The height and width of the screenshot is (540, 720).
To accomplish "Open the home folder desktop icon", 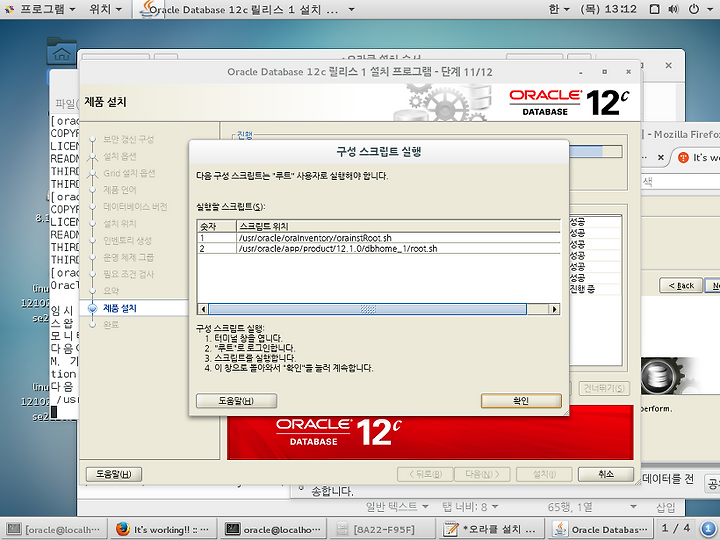I will (x=61, y=51).
